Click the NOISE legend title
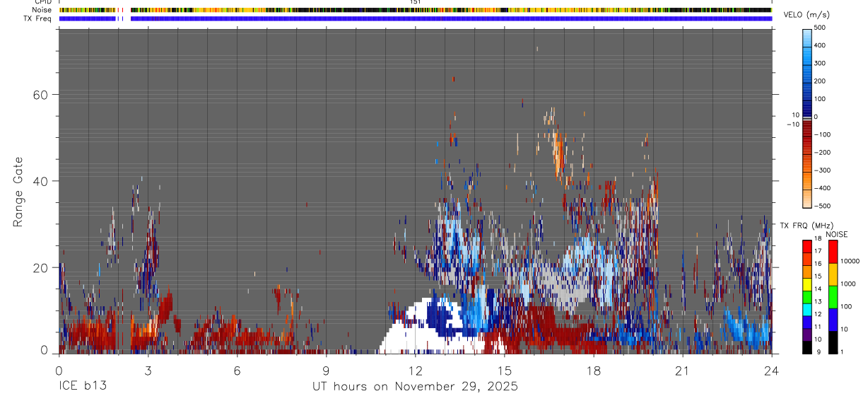Screen dimensions: 868x401 [x=836, y=234]
